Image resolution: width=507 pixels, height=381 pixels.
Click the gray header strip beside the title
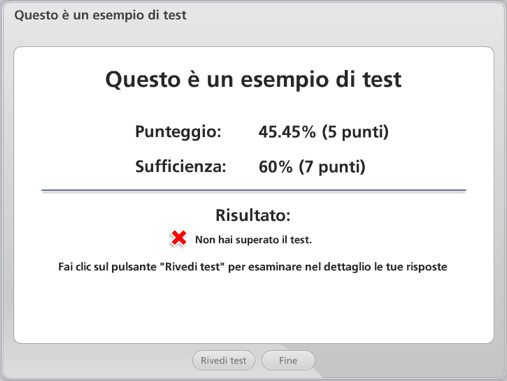tap(343, 15)
